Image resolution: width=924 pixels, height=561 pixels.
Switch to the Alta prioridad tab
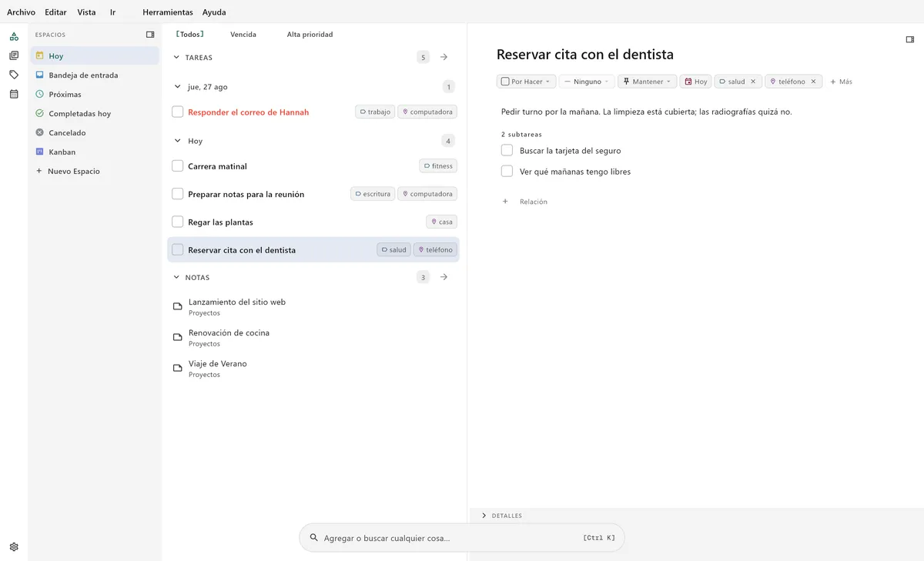(310, 35)
